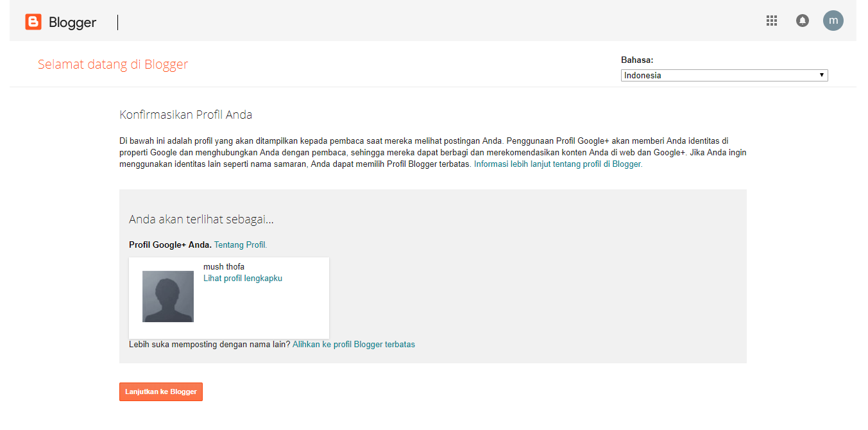868x430 pixels.
Task: Click 'Anda akan terlihat sebagai...' heading
Action: pos(201,219)
